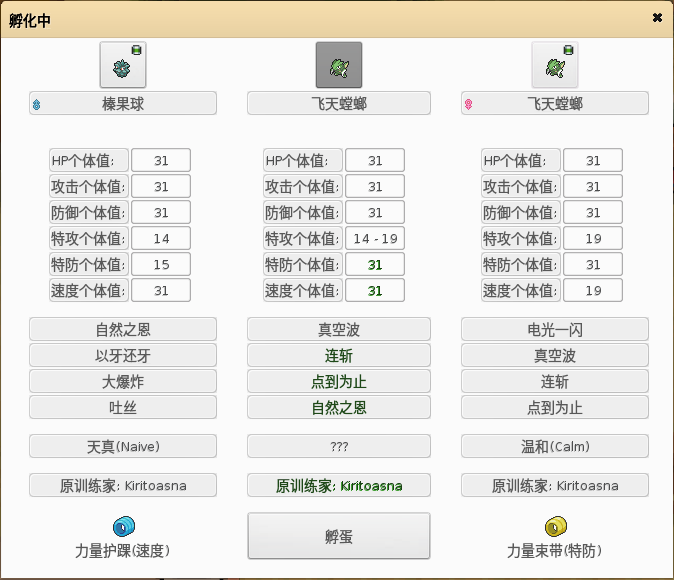This screenshot has width=674, height=580.
Task: Click right parent's 特防个体值 value 31
Action: point(593,264)
